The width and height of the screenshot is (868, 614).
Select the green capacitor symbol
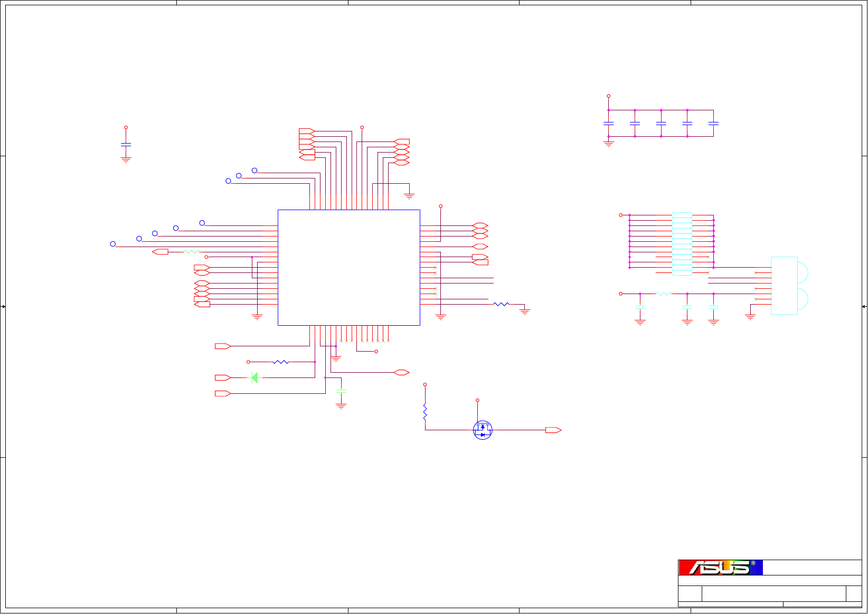click(x=341, y=391)
